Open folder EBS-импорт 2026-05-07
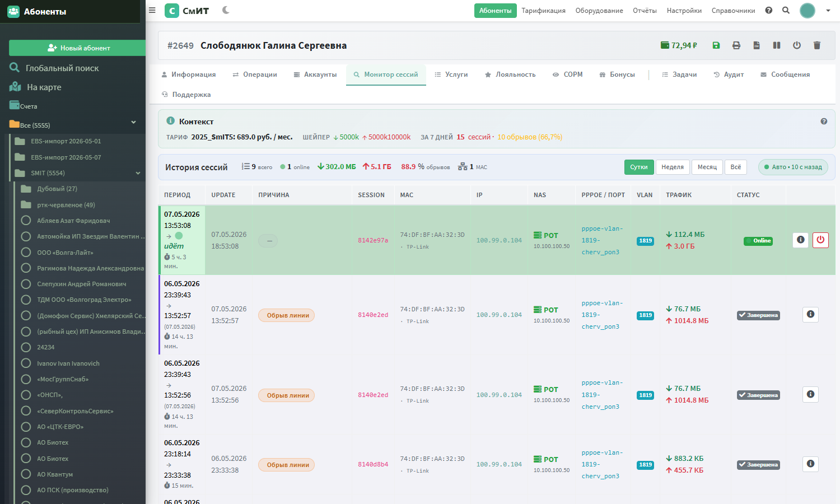 pyautogui.click(x=66, y=157)
